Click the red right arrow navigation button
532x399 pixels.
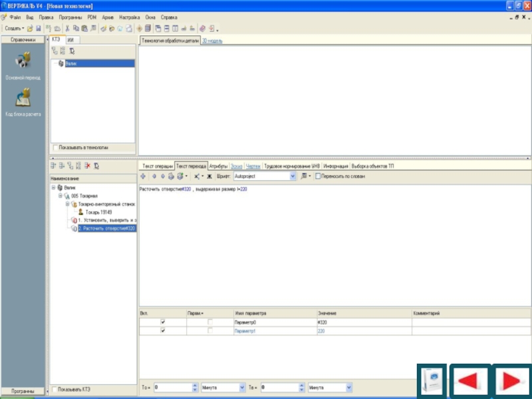pos(511,382)
